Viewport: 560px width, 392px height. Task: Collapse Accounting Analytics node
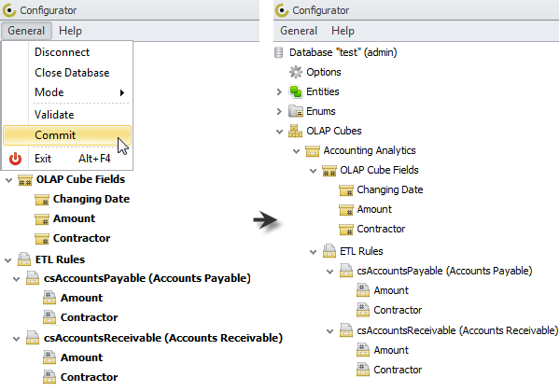tap(296, 150)
